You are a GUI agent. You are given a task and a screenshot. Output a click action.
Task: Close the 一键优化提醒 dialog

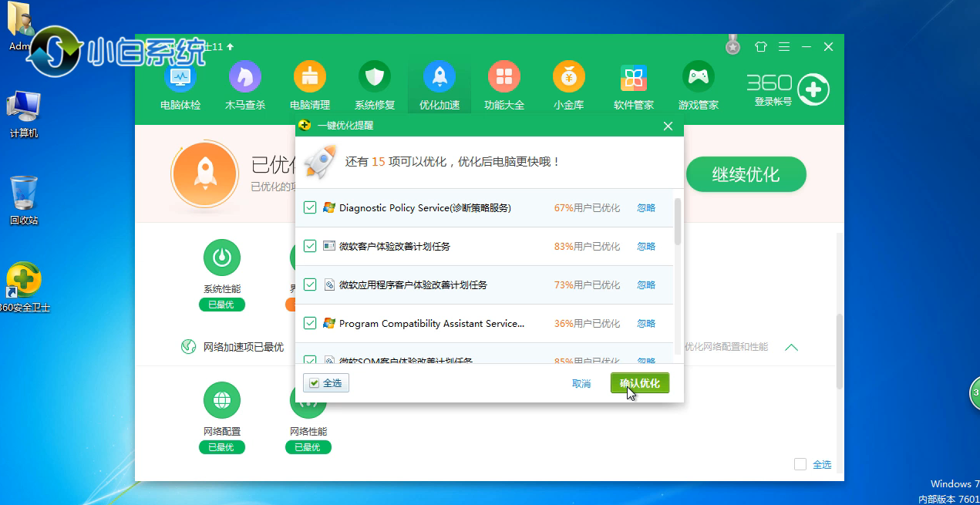[x=668, y=126]
